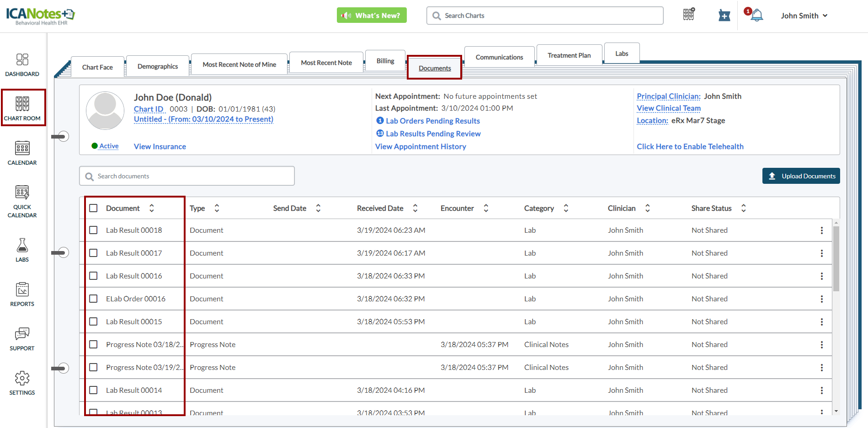Open the View Appointment History link
The height and width of the screenshot is (428, 868).
(421, 146)
